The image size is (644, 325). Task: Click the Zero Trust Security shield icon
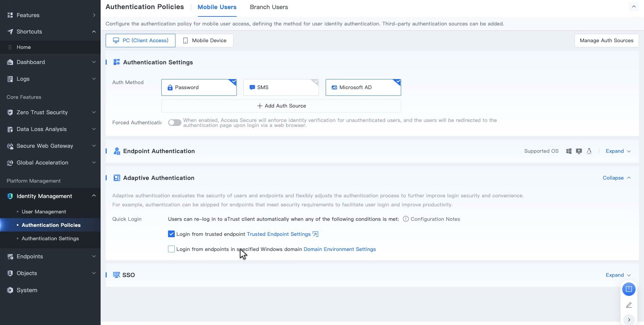pos(10,112)
